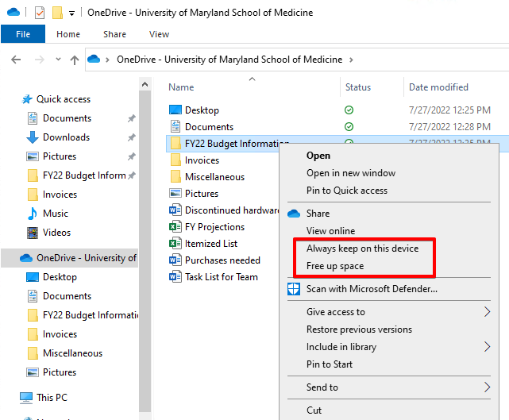Click the Properties checkmark icon in title bar
This screenshot has height=420, width=509.
pyautogui.click(x=40, y=13)
